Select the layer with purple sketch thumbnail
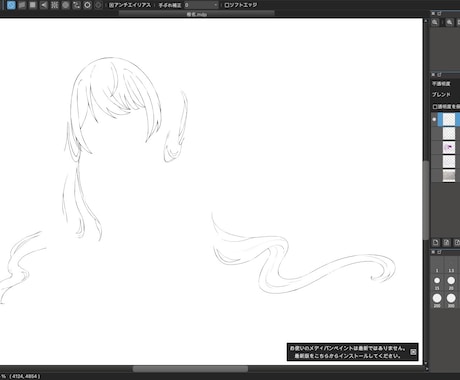The height and width of the screenshot is (380, 460). pos(449,147)
